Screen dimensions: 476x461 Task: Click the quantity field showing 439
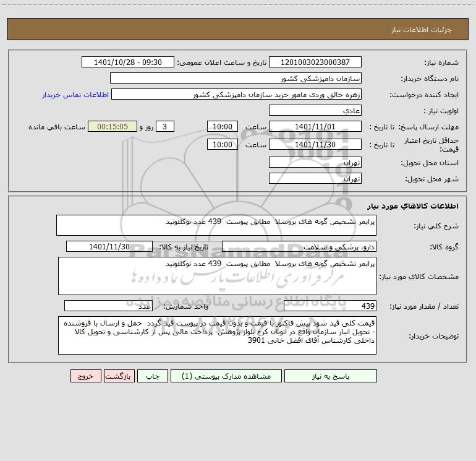[x=330, y=306]
